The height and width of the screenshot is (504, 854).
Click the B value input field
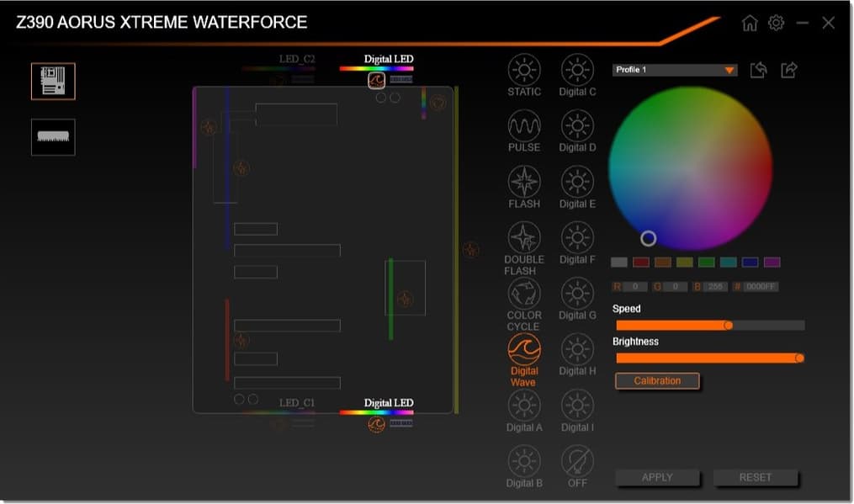click(x=715, y=287)
